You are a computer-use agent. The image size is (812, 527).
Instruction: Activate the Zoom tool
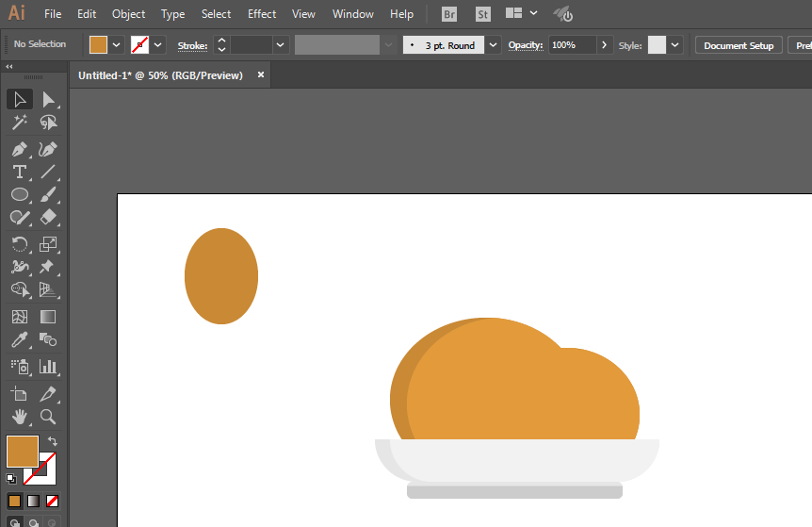coord(48,416)
